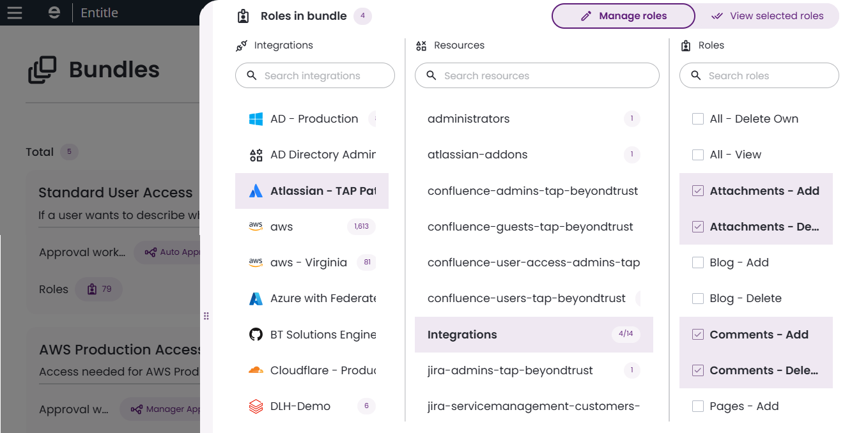Click the Roles 79 badge on Standard User Access
This screenshot has height=433, width=868.
click(x=98, y=289)
